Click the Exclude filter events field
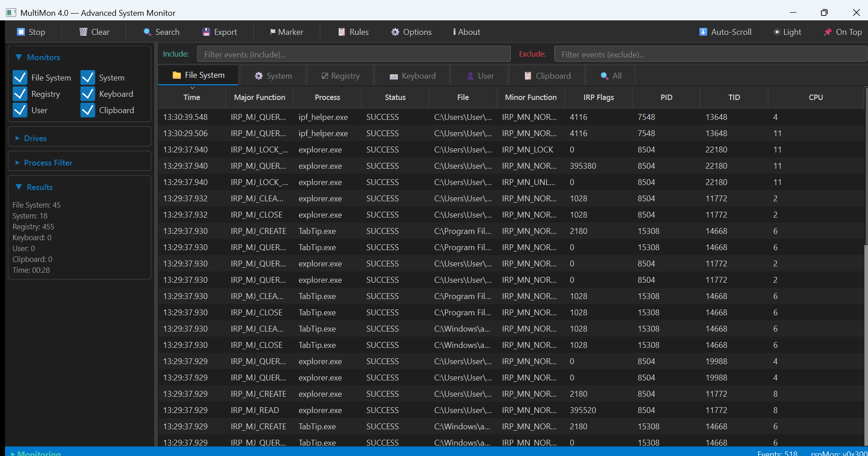 [710, 54]
